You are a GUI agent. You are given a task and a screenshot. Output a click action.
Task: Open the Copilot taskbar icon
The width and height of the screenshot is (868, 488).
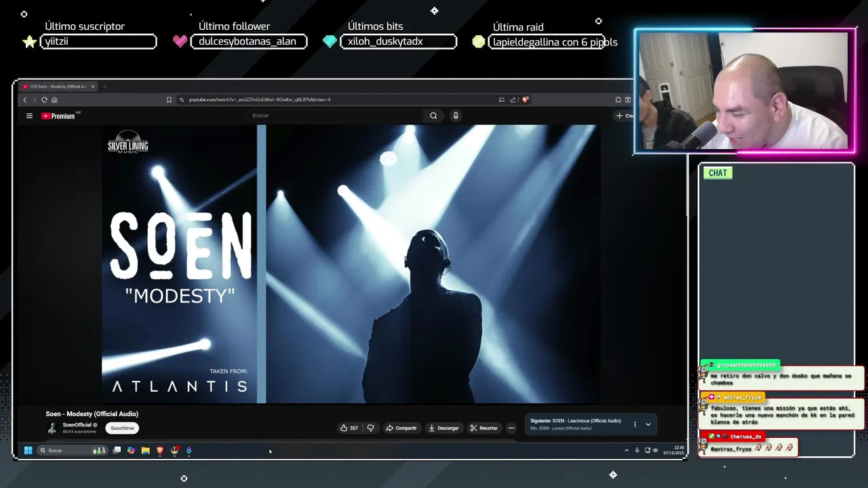(131, 450)
